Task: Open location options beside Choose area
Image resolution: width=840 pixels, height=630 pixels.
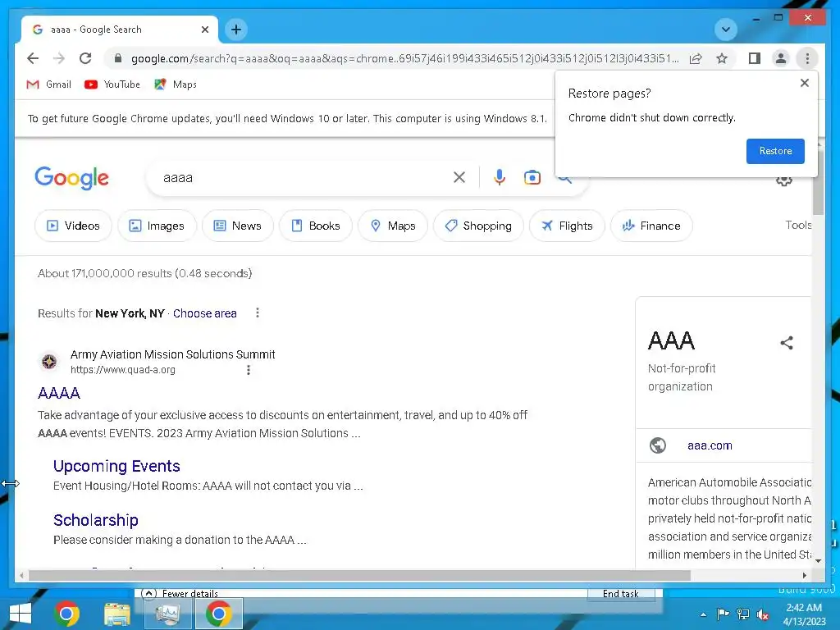Action: click(x=258, y=313)
